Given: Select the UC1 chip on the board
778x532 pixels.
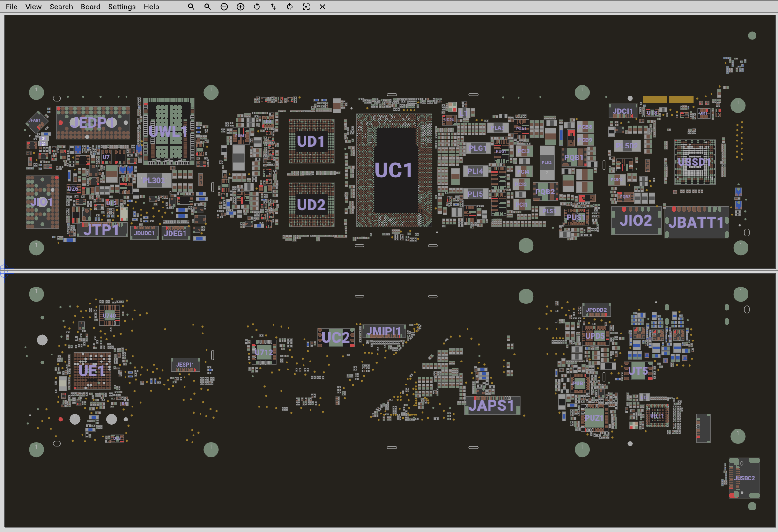Looking at the screenshot, I should [394, 170].
